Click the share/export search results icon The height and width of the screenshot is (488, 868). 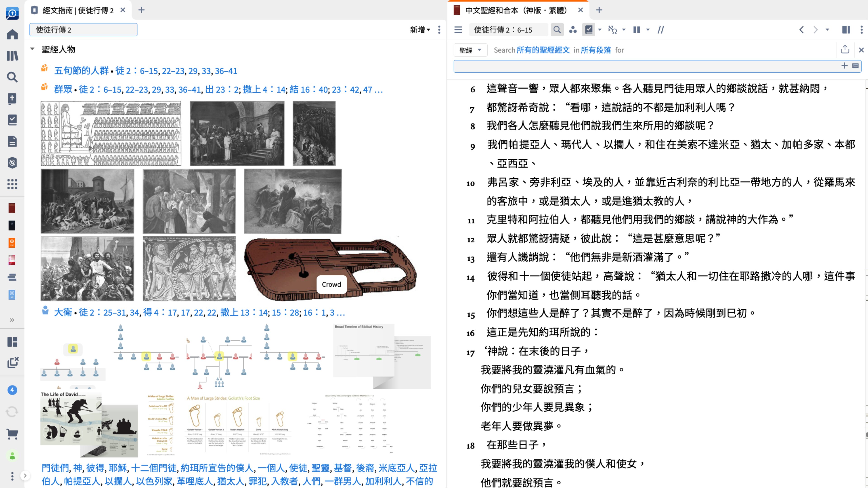tap(845, 49)
